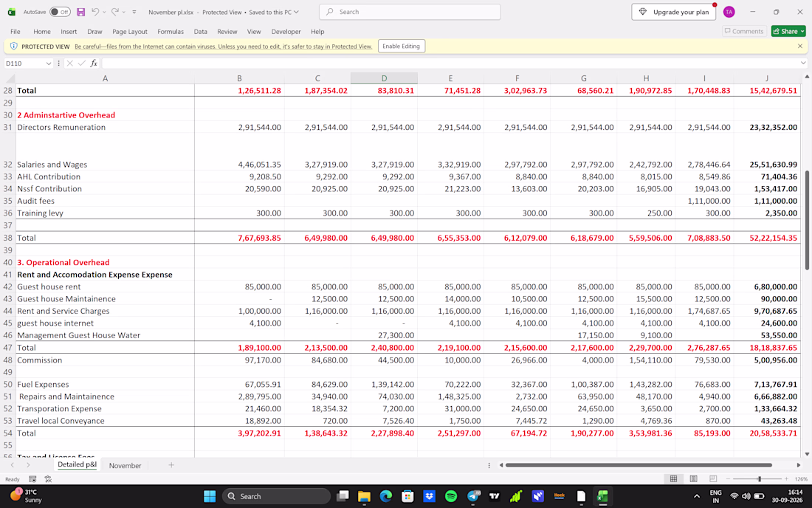812x508 pixels.
Task: Click the Redo arrow icon
Action: click(x=115, y=12)
